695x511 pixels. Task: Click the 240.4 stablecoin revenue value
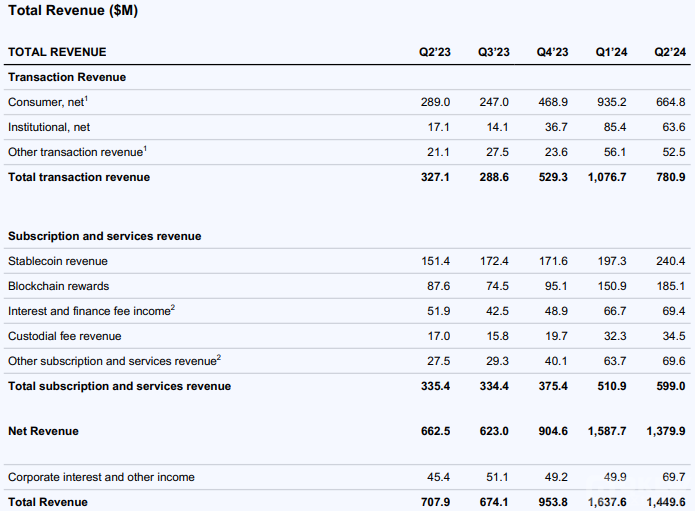669,261
